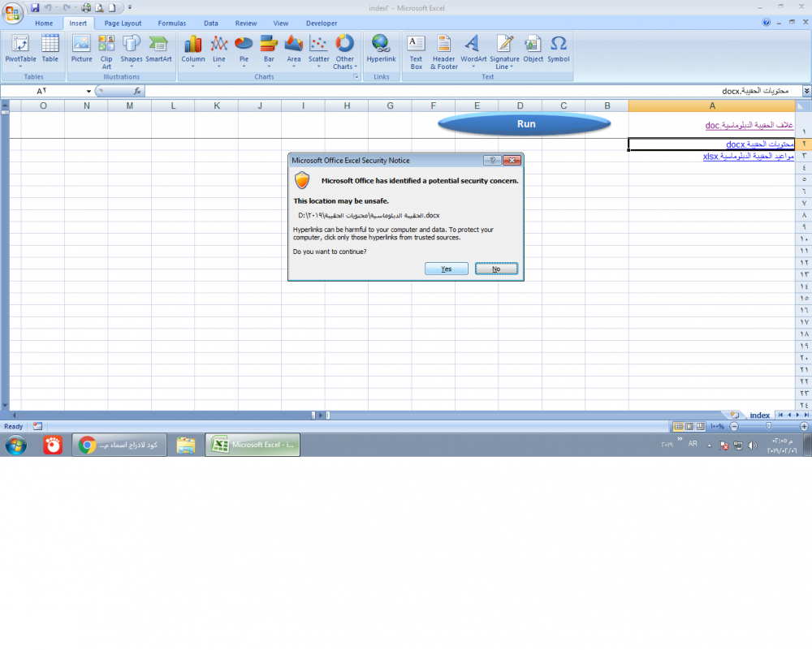Open the Bar chart dropdown

point(269,51)
